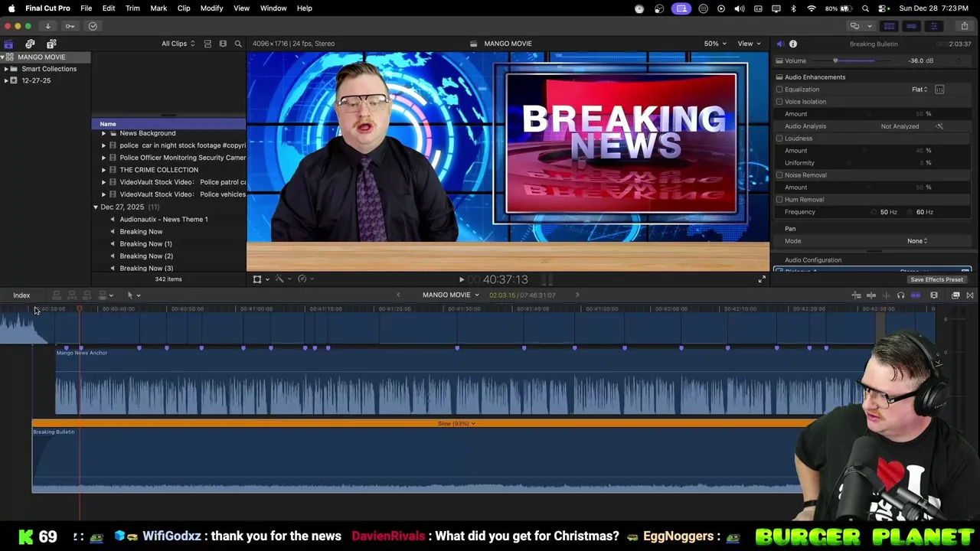Enable the Hum Removal checkbox
Viewport: 980px width, 551px height.
coord(779,200)
